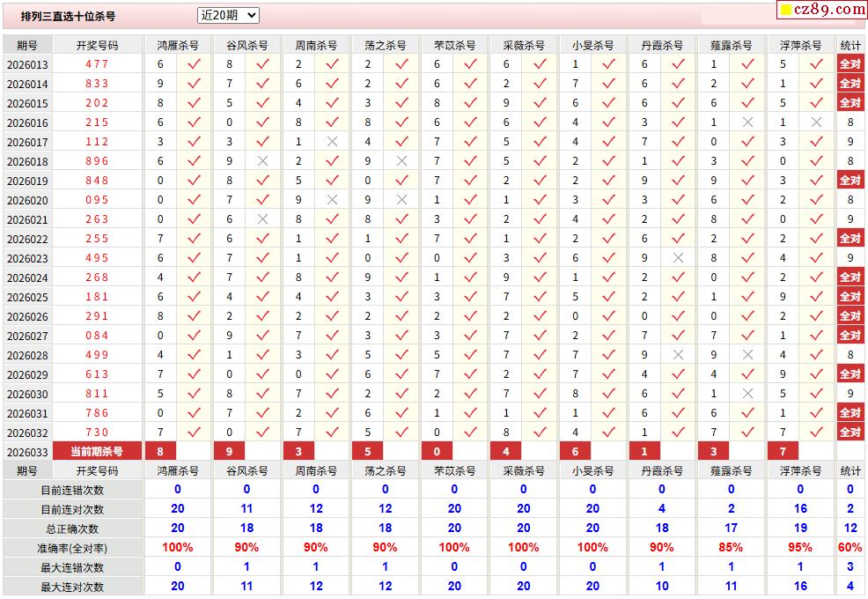Open the 近20期 period range dropdown
The image size is (868, 599).
(x=228, y=15)
